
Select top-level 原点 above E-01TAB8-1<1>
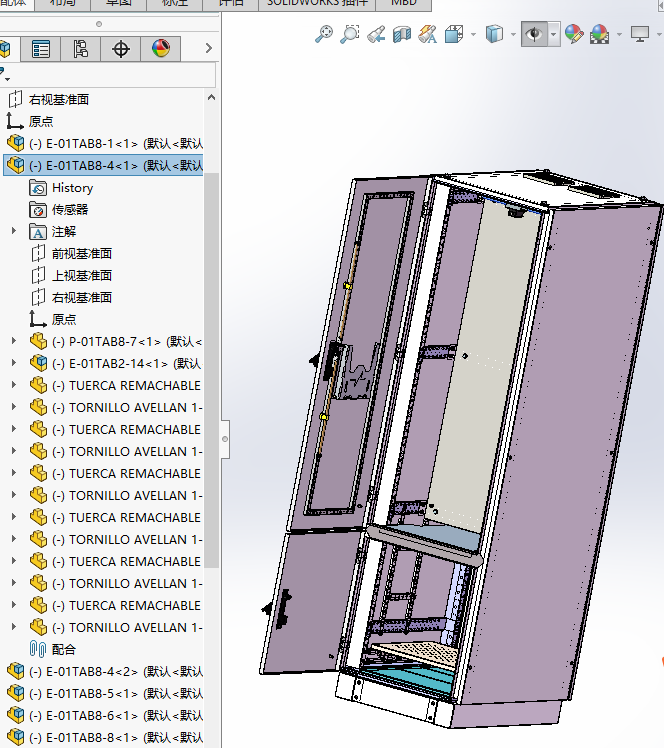(41, 122)
